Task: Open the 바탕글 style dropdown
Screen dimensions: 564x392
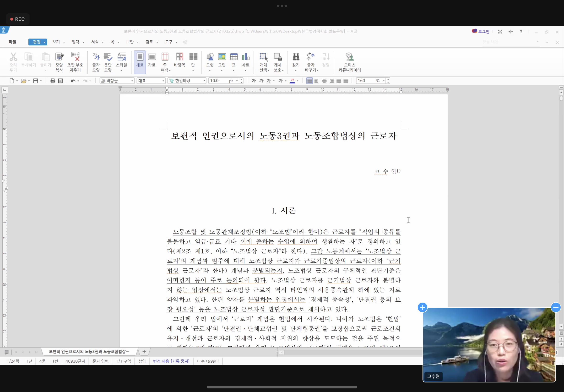Action: click(x=117, y=81)
